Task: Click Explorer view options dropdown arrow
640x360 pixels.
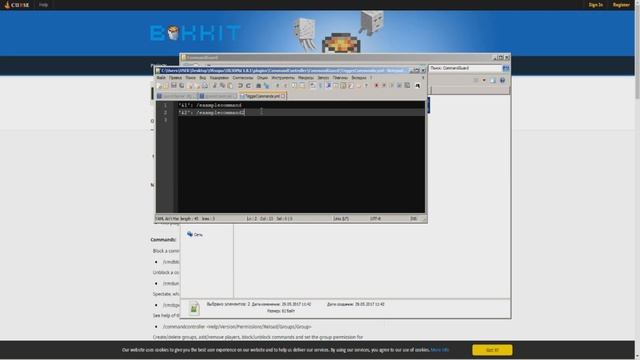Action: [x=484, y=80]
